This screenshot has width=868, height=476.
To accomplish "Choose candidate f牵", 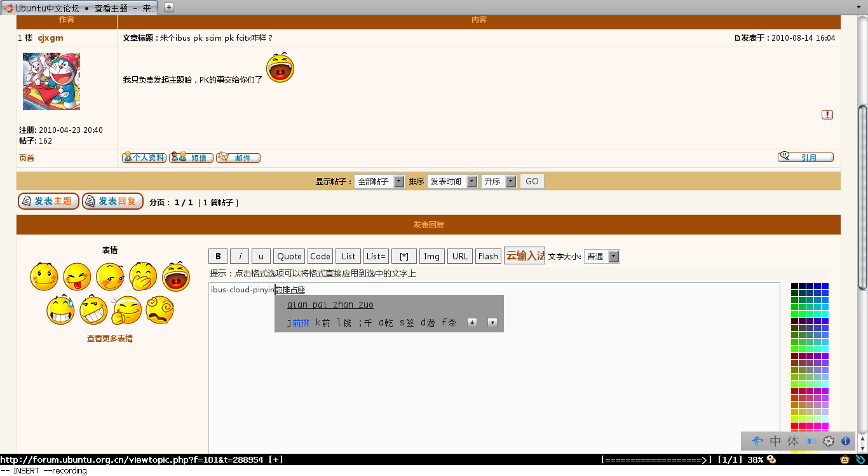I will click(x=449, y=323).
